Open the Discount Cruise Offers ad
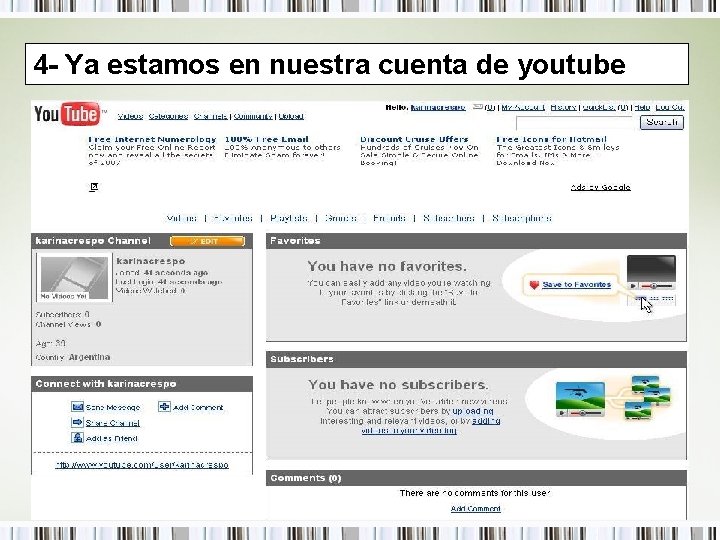This screenshot has height=540, width=720. (x=414, y=139)
